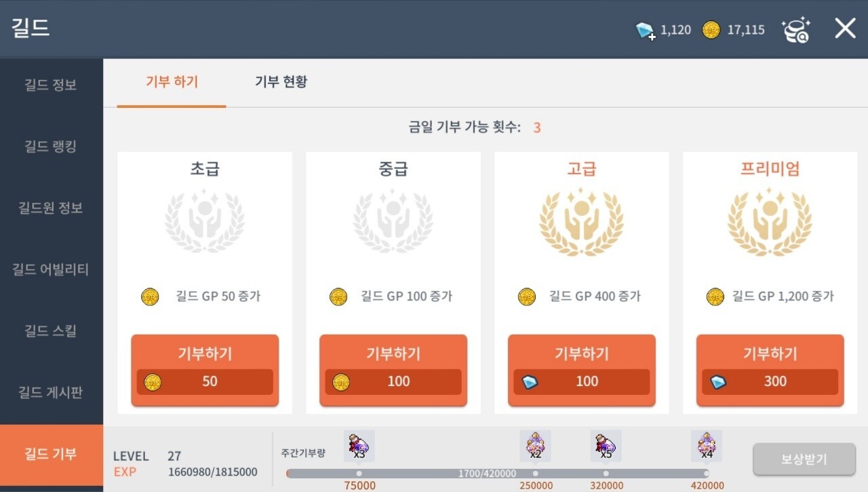Select the x4 reward icon at 420000
This screenshot has width=868, height=492.
(x=706, y=446)
